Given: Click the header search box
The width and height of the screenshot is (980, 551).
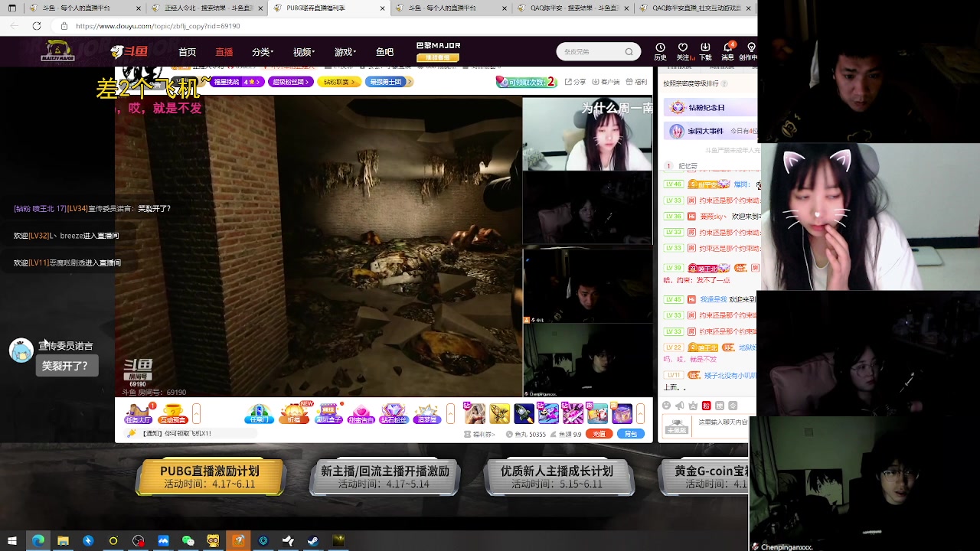Looking at the screenshot, I should 599,52.
